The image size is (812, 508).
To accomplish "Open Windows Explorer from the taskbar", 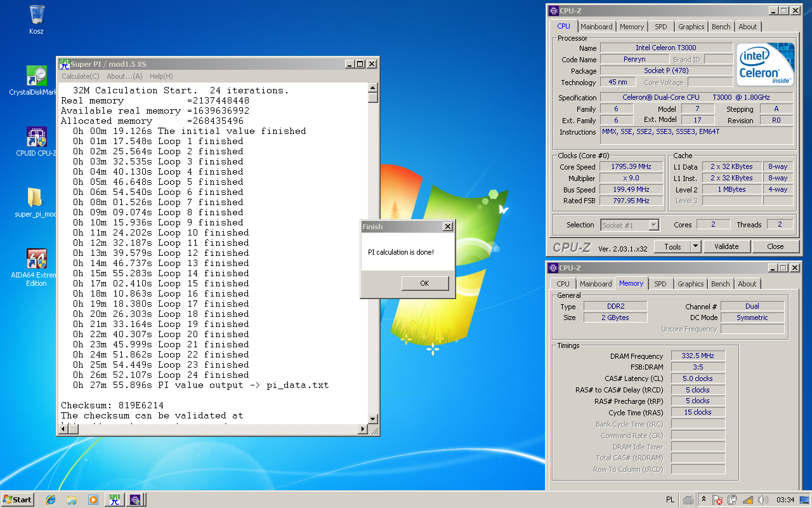I will pyautogui.click(x=72, y=500).
